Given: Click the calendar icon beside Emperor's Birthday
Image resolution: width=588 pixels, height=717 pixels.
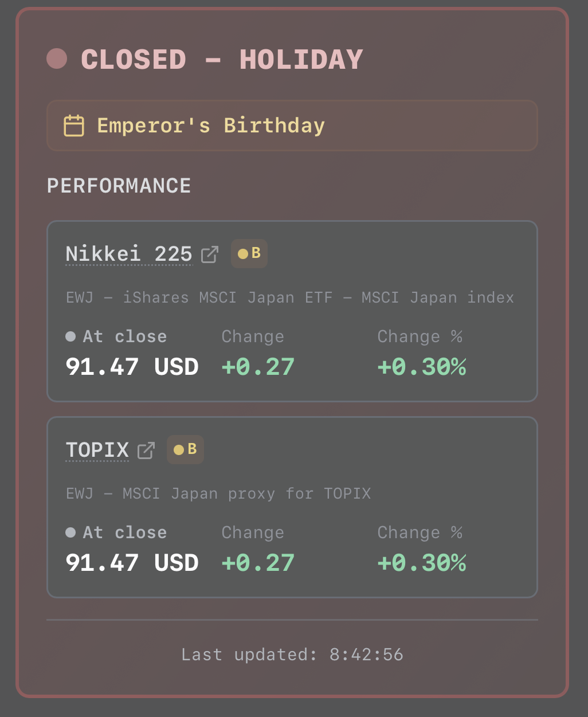Looking at the screenshot, I should click(74, 126).
